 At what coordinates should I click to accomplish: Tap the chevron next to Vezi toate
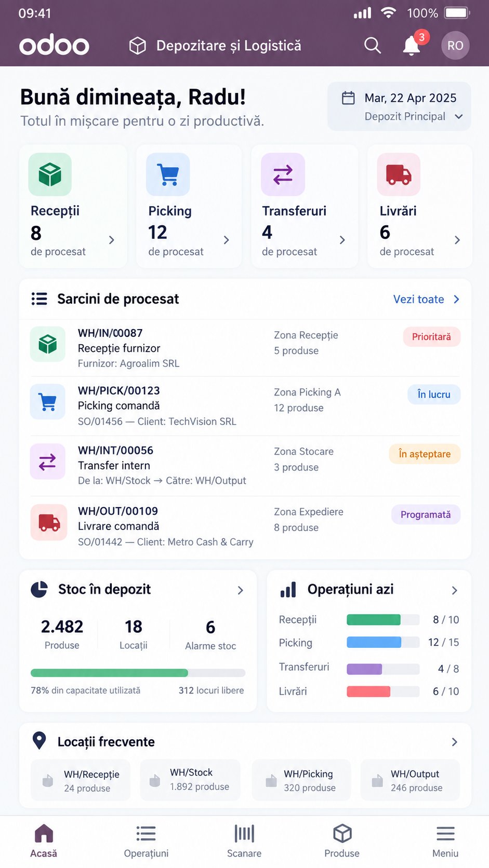(x=456, y=300)
